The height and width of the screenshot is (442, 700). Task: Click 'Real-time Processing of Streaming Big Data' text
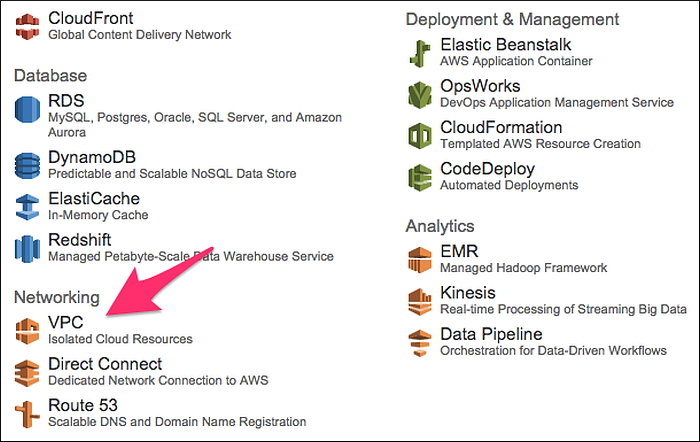click(x=563, y=309)
